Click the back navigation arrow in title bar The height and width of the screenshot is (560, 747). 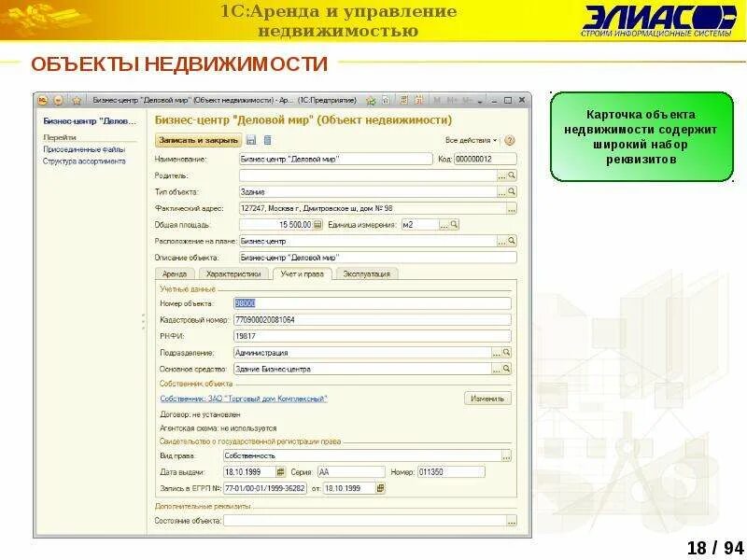click(58, 101)
